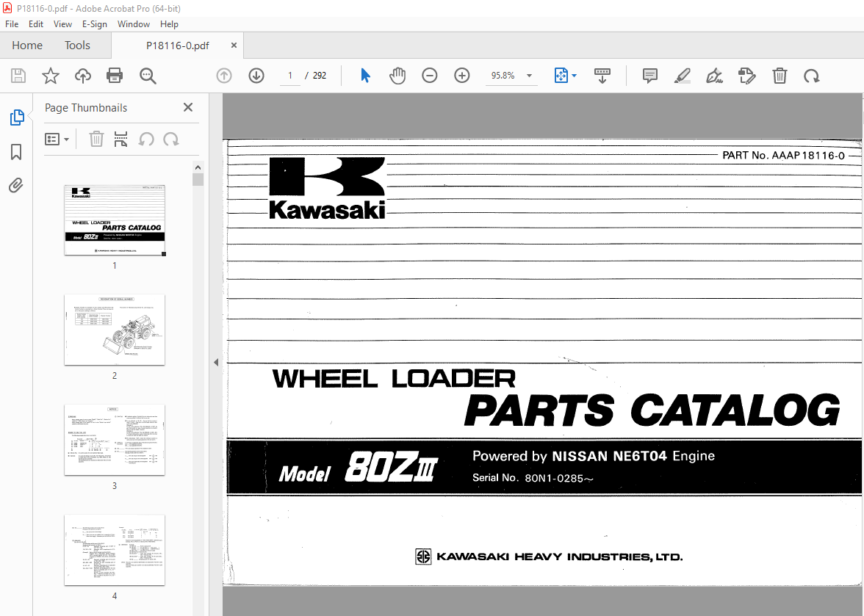Bookmark file with the star icon
Image resolution: width=864 pixels, height=616 pixels.
(x=51, y=76)
